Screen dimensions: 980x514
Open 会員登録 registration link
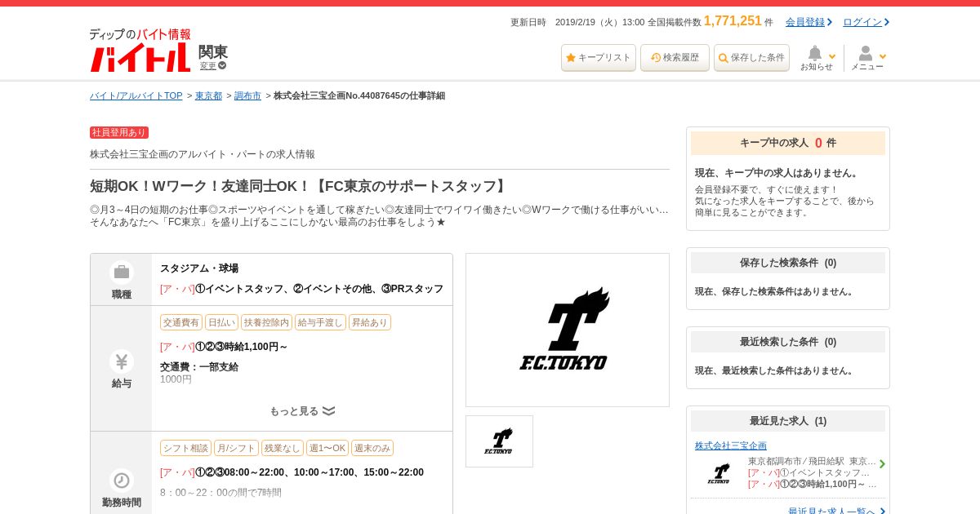click(808, 22)
